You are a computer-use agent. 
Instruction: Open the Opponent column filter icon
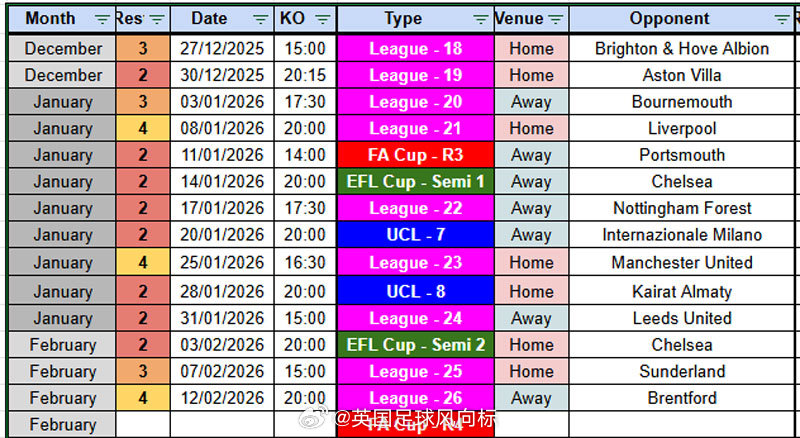pyautogui.click(x=782, y=19)
